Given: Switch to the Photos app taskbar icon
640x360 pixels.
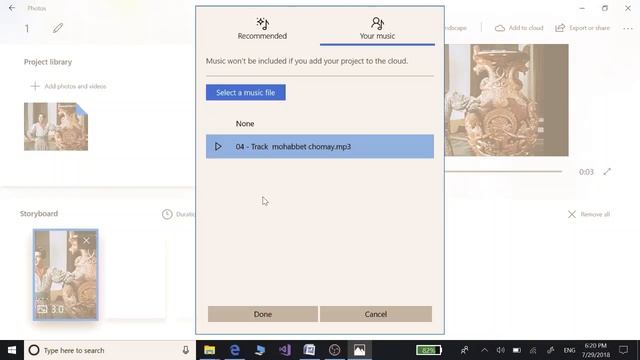Looking at the screenshot, I should coord(360,350).
